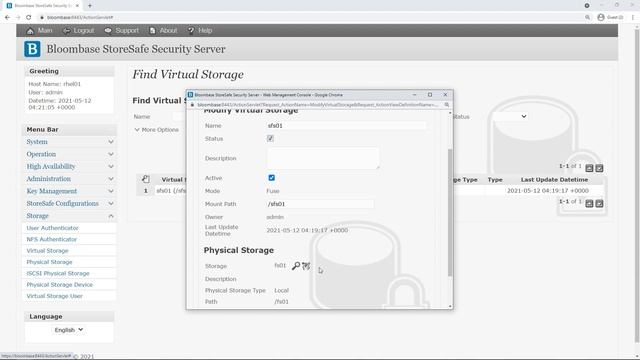The width and height of the screenshot is (640, 360).
Task: Open the English language dropdown
Action: [69, 330]
